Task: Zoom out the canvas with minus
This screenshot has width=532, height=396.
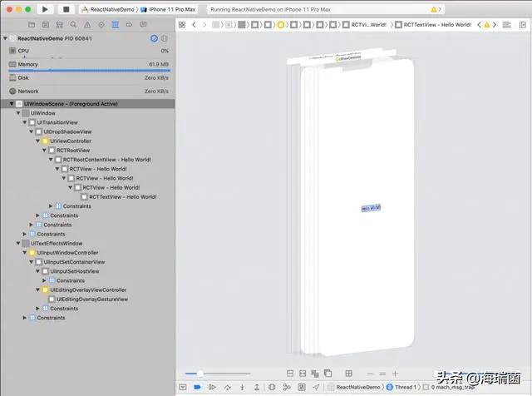Action: (x=370, y=374)
